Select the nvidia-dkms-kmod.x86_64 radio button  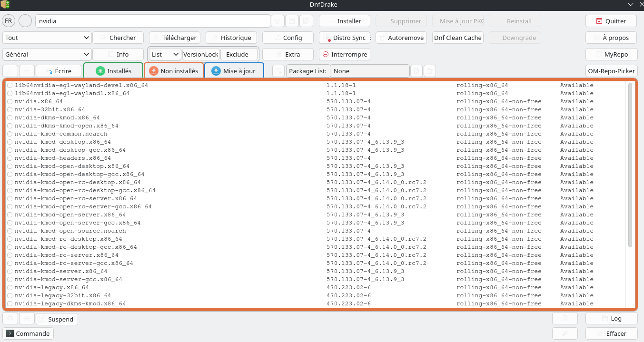click(10, 117)
